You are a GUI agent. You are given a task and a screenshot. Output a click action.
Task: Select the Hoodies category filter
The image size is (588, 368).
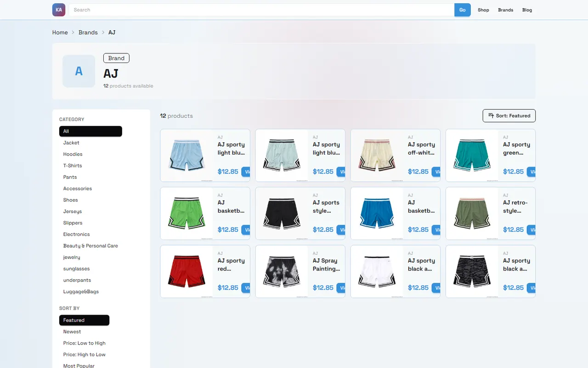point(73,154)
